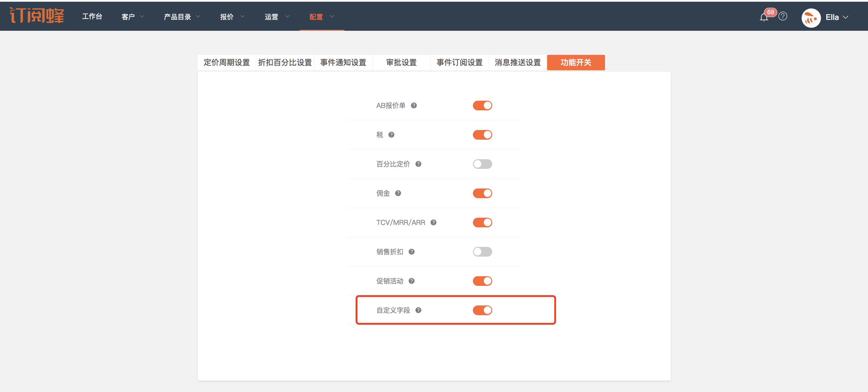
Task: Click help icon beside 税
Action: click(x=391, y=135)
